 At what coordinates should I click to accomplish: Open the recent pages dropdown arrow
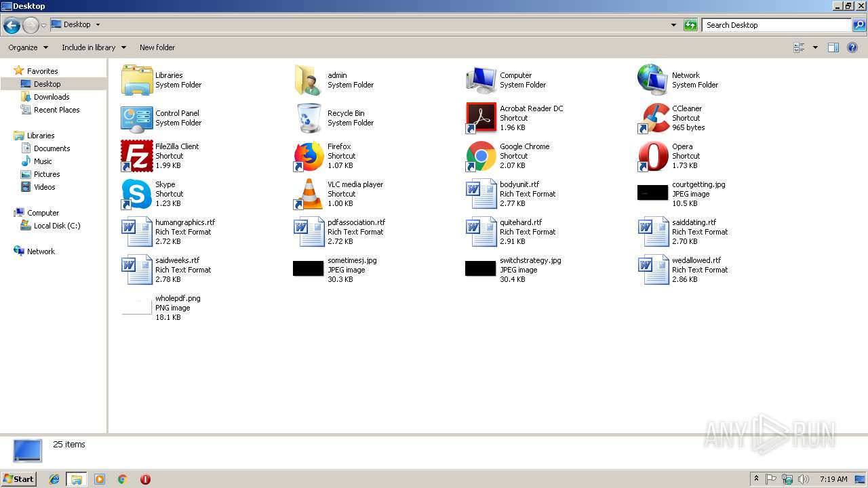[44, 26]
